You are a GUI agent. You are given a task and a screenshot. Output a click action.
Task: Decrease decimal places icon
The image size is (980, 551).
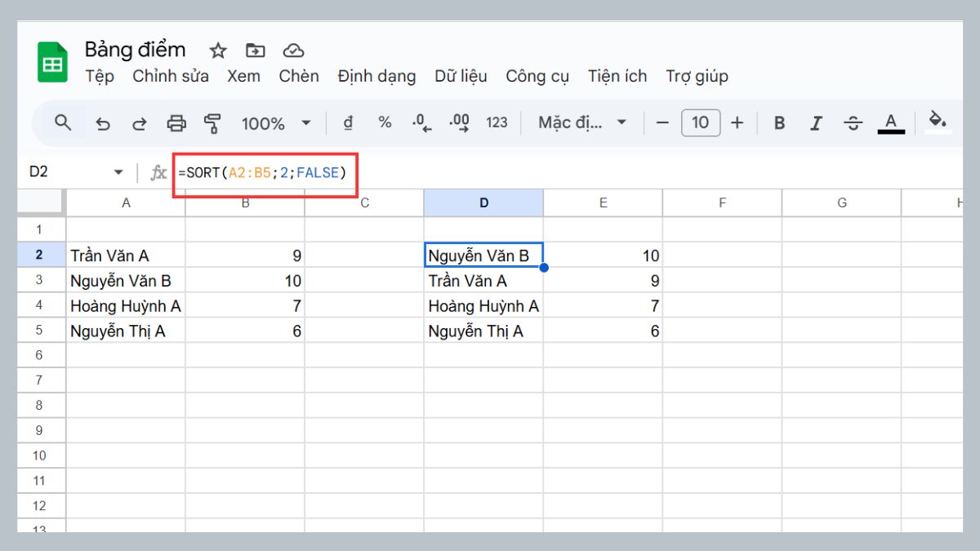(x=420, y=122)
